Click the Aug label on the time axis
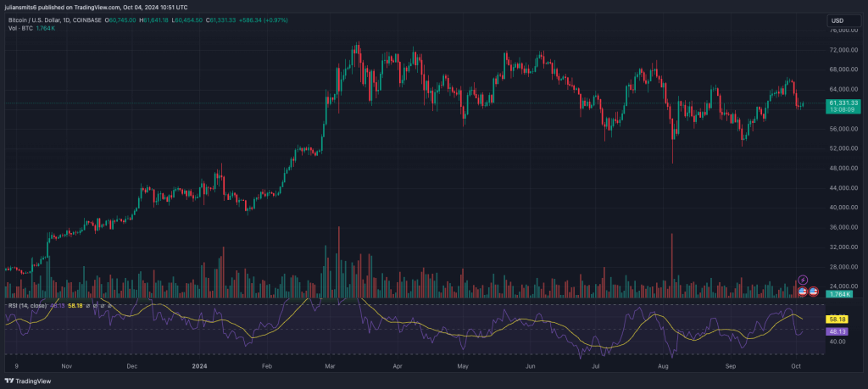The image size is (868, 389). (x=664, y=366)
